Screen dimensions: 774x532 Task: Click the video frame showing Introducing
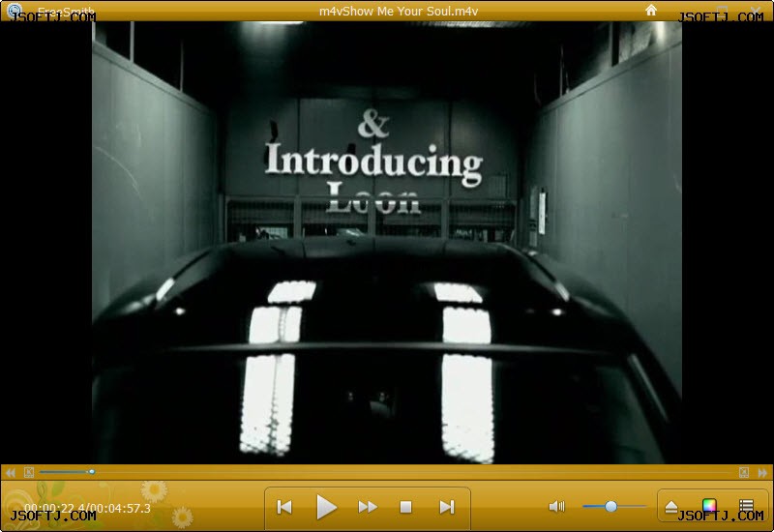click(387, 243)
